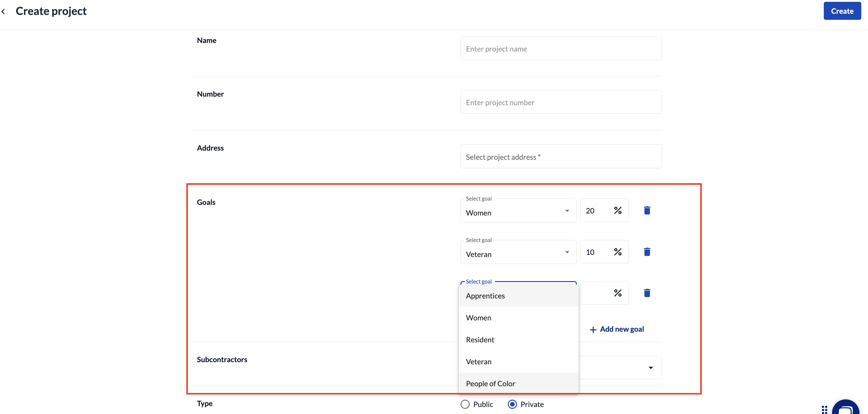Click the project number field
This screenshot has width=868, height=414.
(x=560, y=102)
